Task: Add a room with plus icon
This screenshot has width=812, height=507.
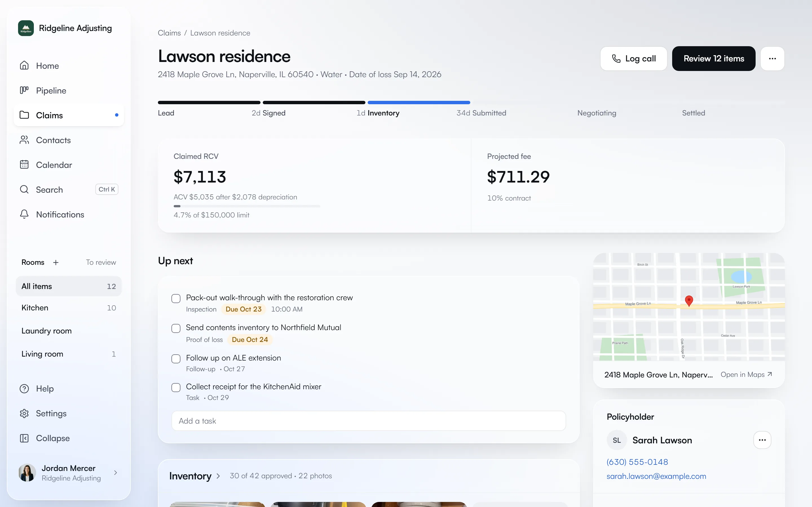Action: coord(56,262)
